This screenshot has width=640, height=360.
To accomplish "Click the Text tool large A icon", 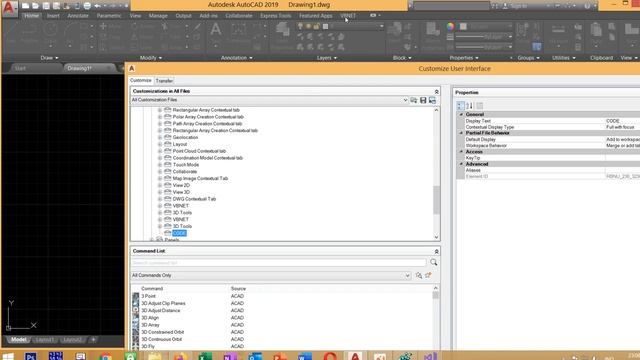I will click(216, 29).
